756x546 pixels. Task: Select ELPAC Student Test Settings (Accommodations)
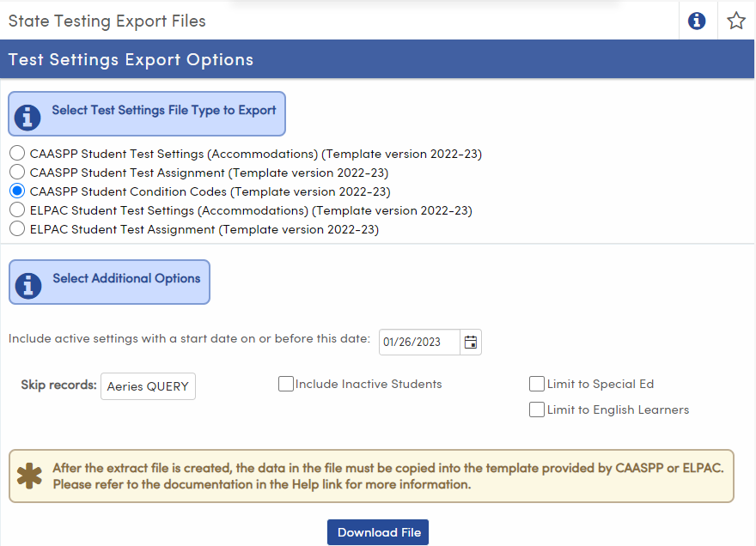[x=16, y=209]
